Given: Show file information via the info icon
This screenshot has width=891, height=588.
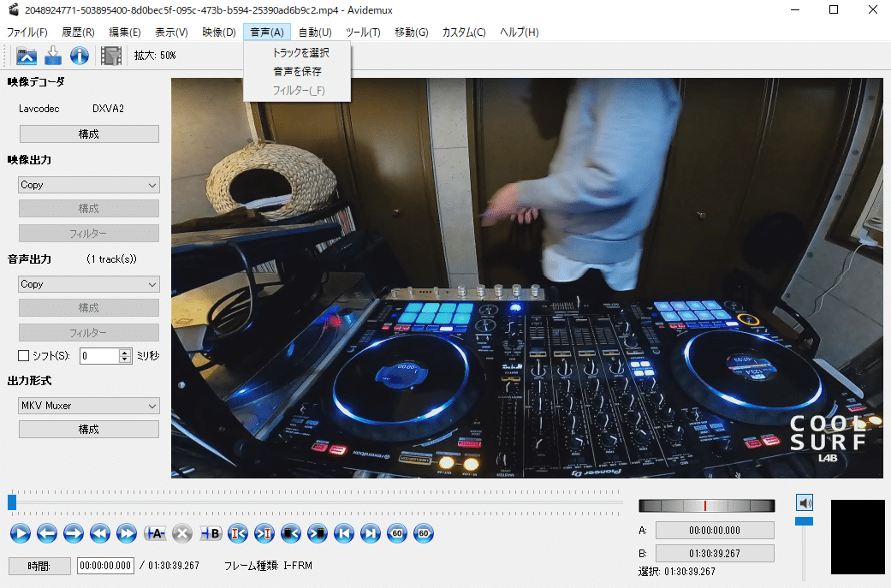Looking at the screenshot, I should pyautogui.click(x=79, y=56).
